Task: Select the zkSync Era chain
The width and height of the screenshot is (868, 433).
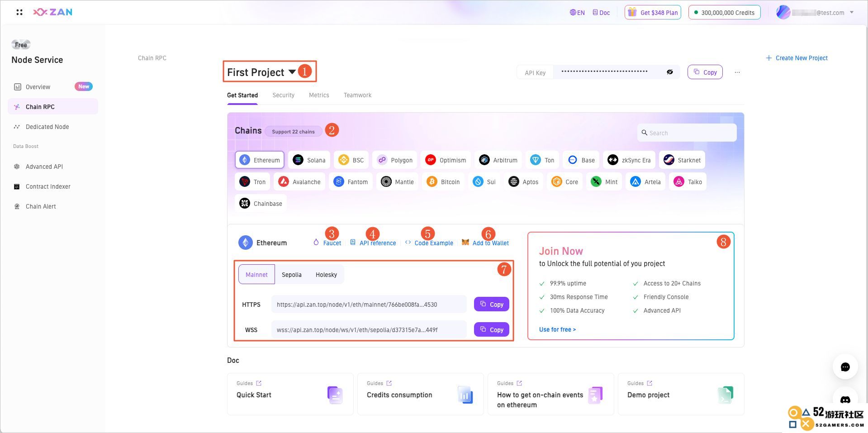Action: (629, 160)
